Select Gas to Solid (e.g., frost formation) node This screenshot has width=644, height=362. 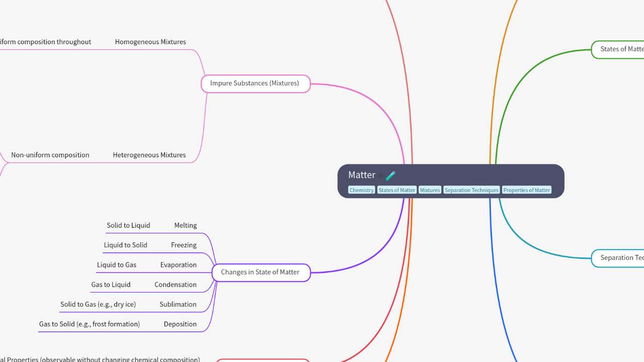(x=90, y=324)
